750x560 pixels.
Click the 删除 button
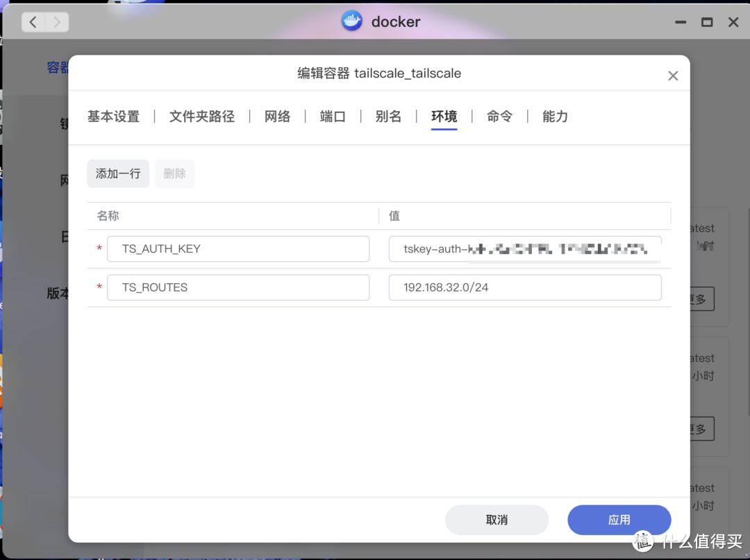click(174, 173)
